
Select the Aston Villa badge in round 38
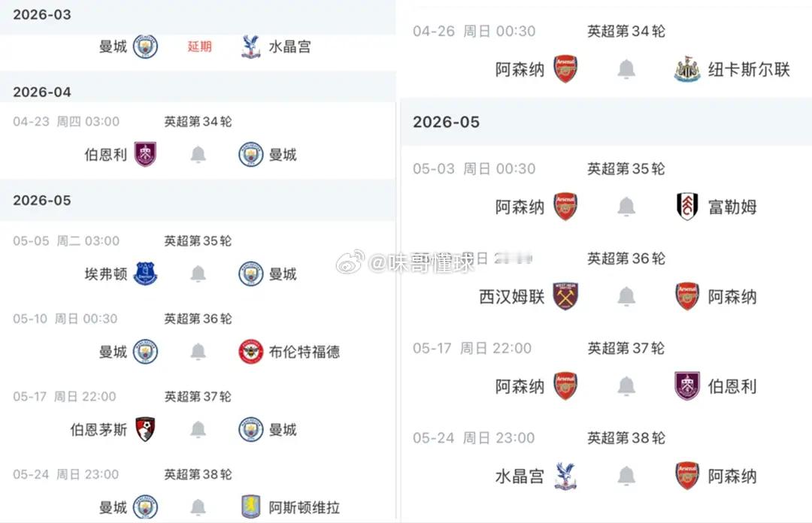[x=251, y=507]
